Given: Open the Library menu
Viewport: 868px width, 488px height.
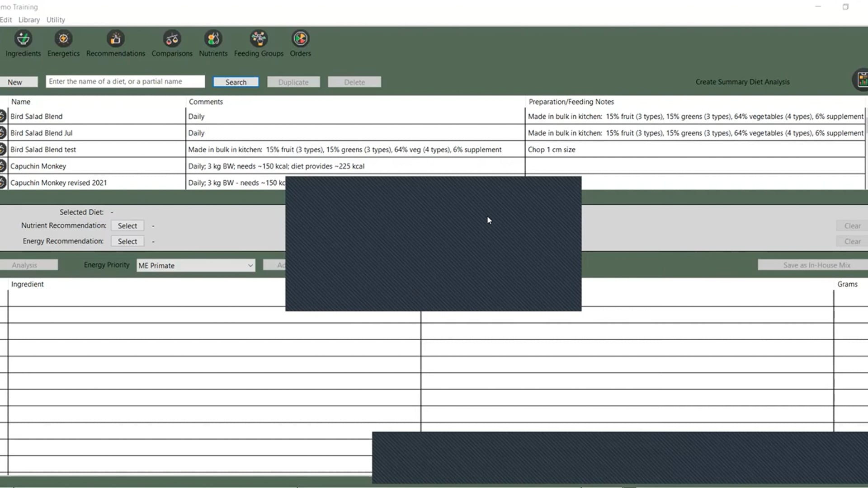Looking at the screenshot, I should (x=29, y=20).
